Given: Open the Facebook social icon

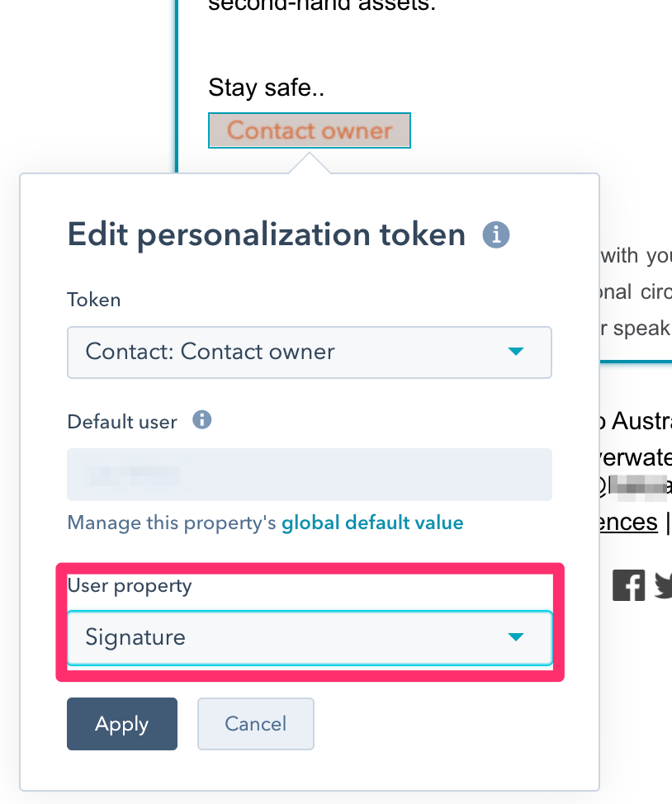Looking at the screenshot, I should pyautogui.click(x=628, y=585).
